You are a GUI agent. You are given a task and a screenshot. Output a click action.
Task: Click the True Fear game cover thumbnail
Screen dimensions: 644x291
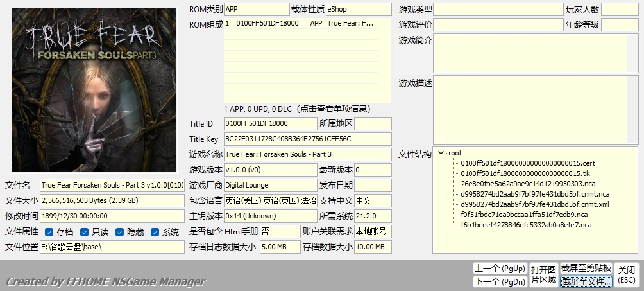pyautogui.click(x=94, y=89)
